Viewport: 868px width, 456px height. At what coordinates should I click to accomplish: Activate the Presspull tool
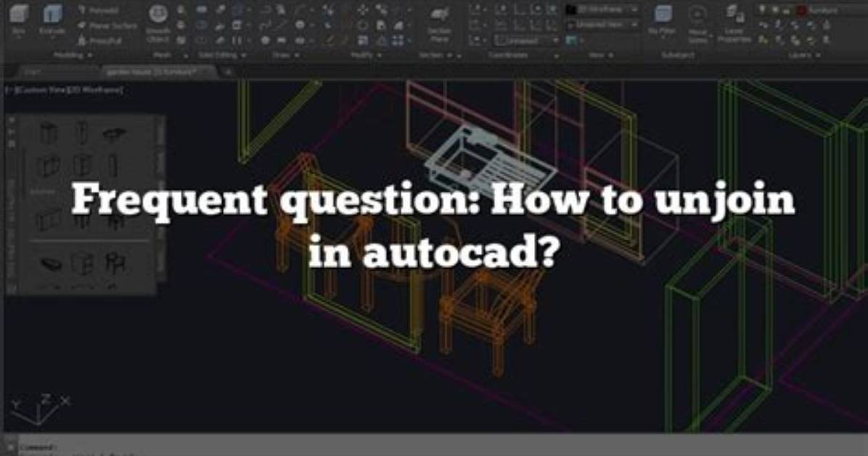click(99, 41)
